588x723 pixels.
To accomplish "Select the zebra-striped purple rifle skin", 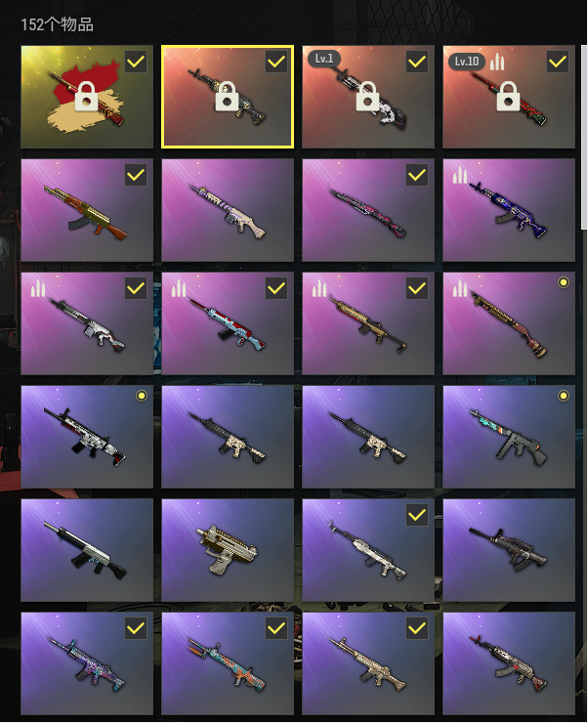I will [228, 210].
